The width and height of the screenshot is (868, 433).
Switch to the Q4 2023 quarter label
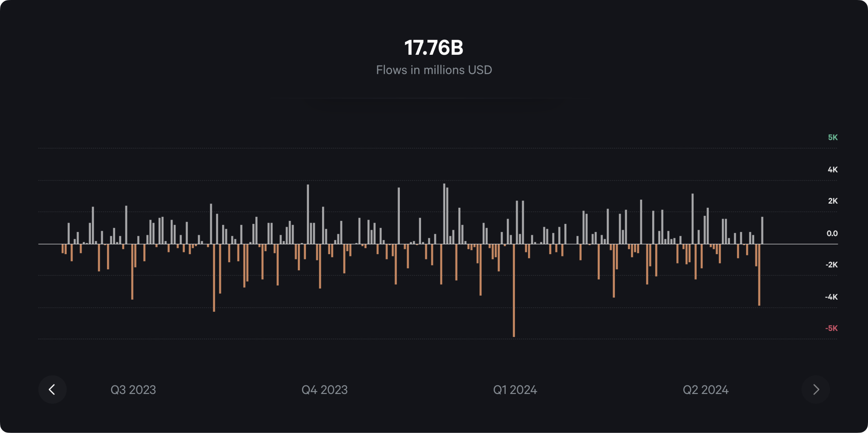tap(324, 390)
